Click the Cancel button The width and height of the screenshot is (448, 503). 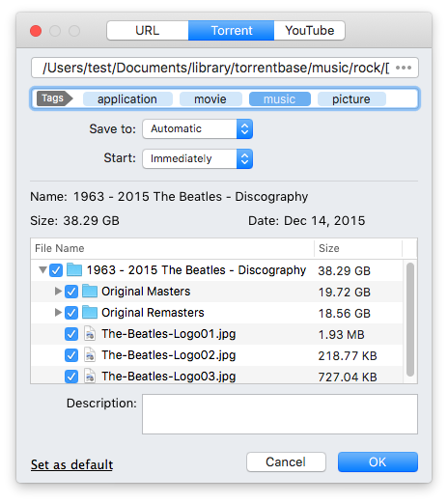click(286, 462)
